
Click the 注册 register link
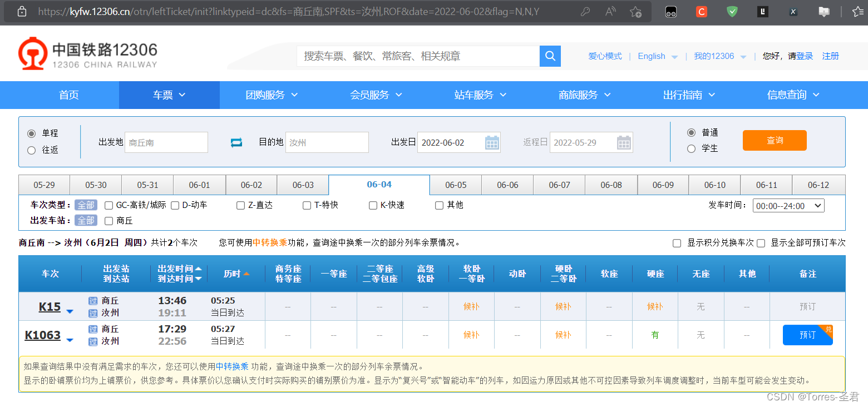tap(831, 56)
